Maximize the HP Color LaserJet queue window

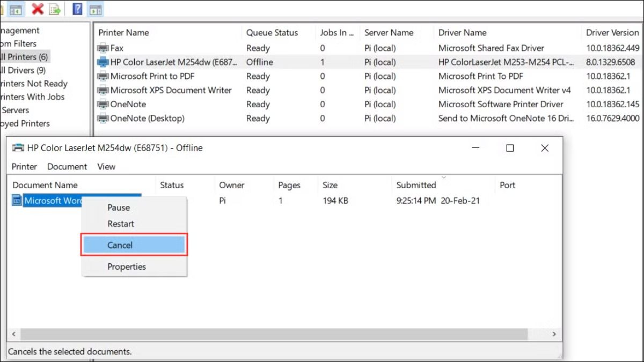pos(510,148)
